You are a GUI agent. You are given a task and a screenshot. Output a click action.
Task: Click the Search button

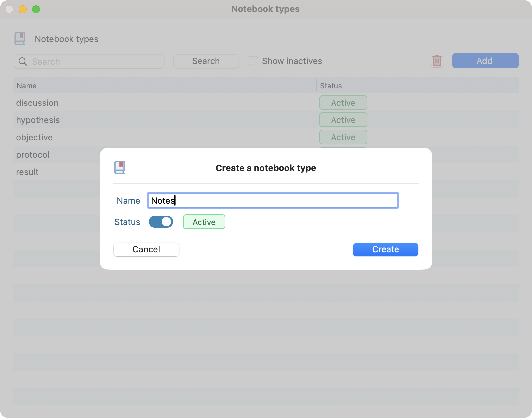(206, 61)
